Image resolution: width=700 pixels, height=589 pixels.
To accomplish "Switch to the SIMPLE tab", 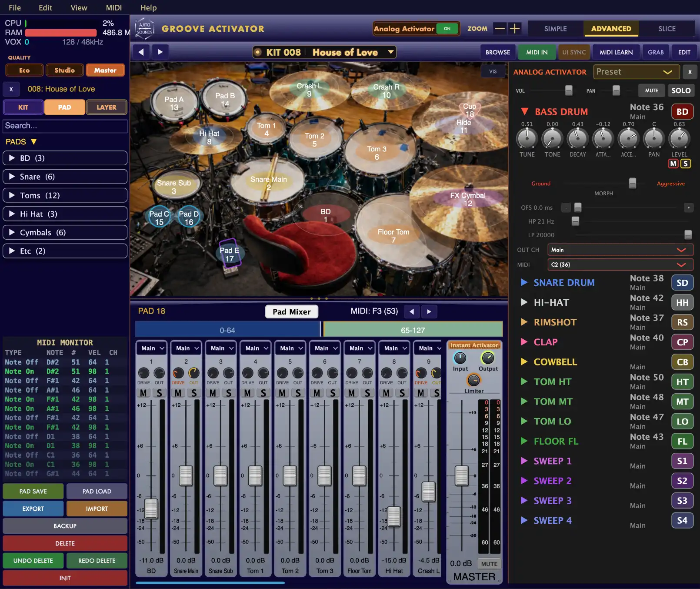I will click(555, 29).
